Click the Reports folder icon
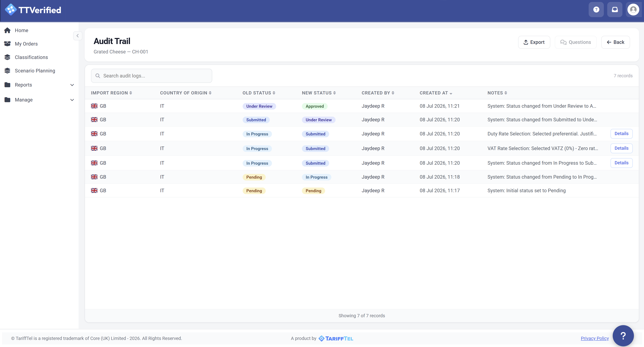644x347 pixels. click(8, 85)
